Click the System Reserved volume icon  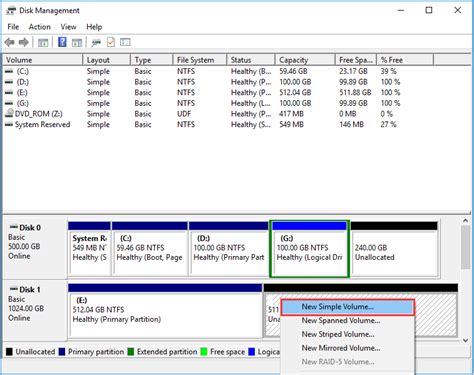[9, 124]
